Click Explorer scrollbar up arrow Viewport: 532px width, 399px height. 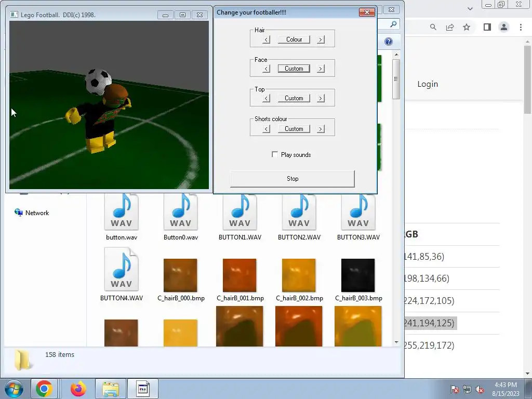click(396, 55)
